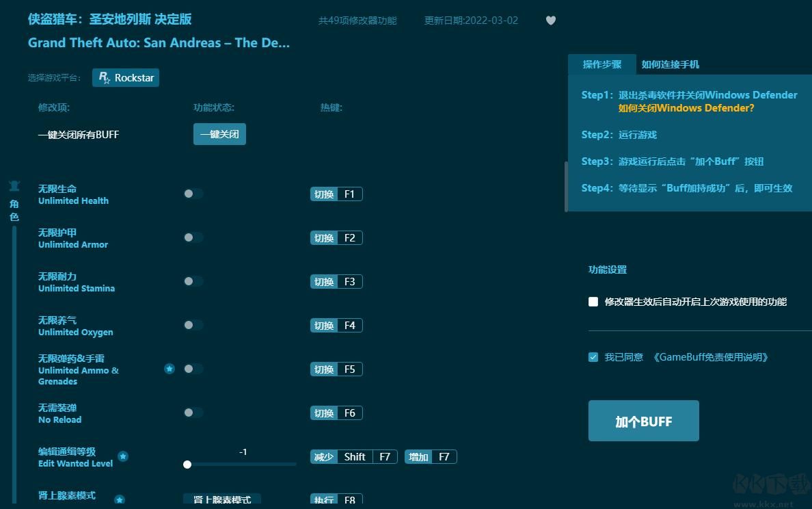Click the 一键关闭 button
Viewport: 812px width, 509px height.
219,134
